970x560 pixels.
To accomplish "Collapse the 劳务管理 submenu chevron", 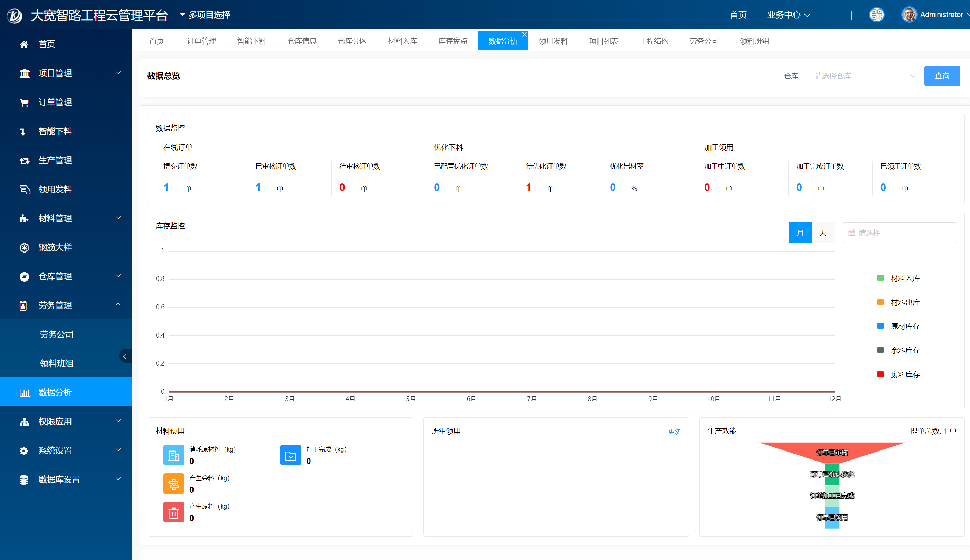I will 119,305.
